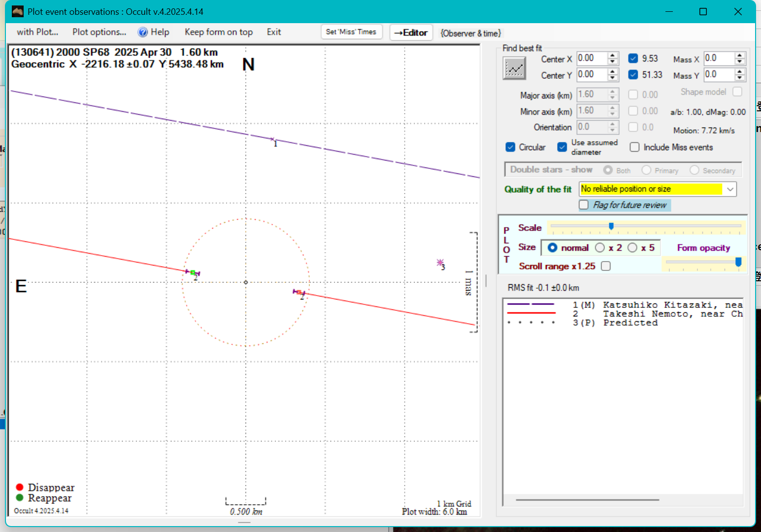Enable Include Miss events checkbox
This screenshot has height=532, width=761.
(634, 147)
